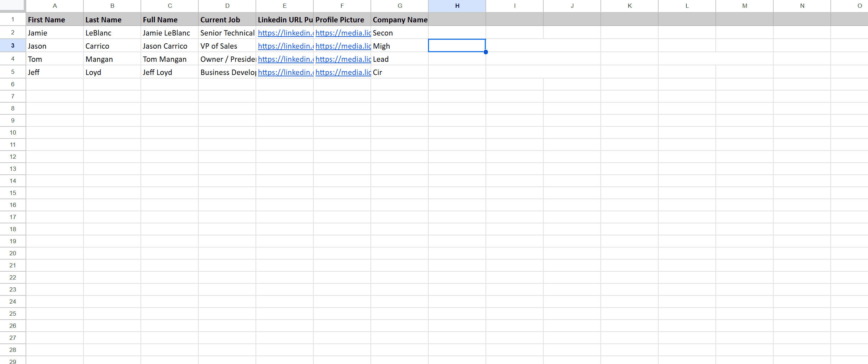Screen dimensions: 868x364
Task: Select column D header
Action: click(227, 6)
